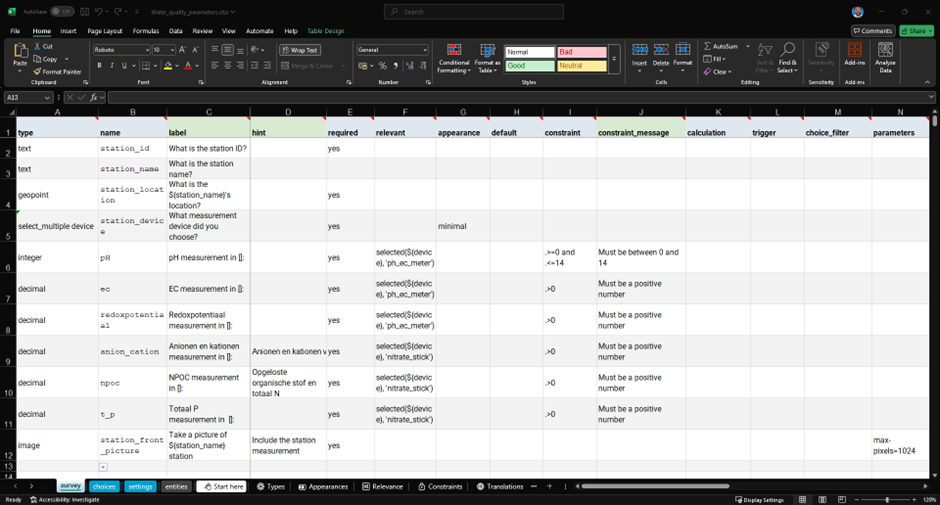Open the Find & Select tool
The image size is (940, 505).
(787, 57)
